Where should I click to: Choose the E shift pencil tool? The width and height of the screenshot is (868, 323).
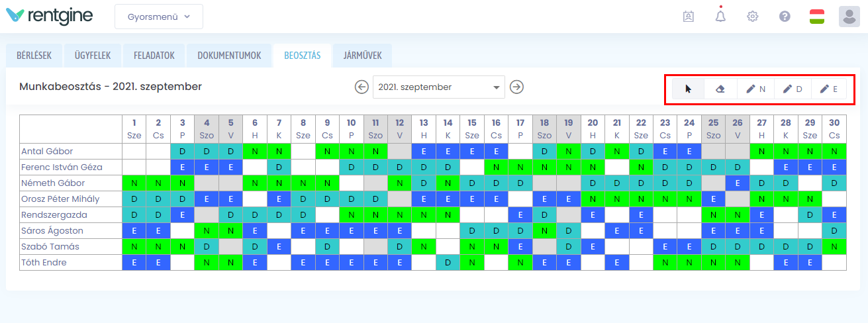pyautogui.click(x=828, y=89)
